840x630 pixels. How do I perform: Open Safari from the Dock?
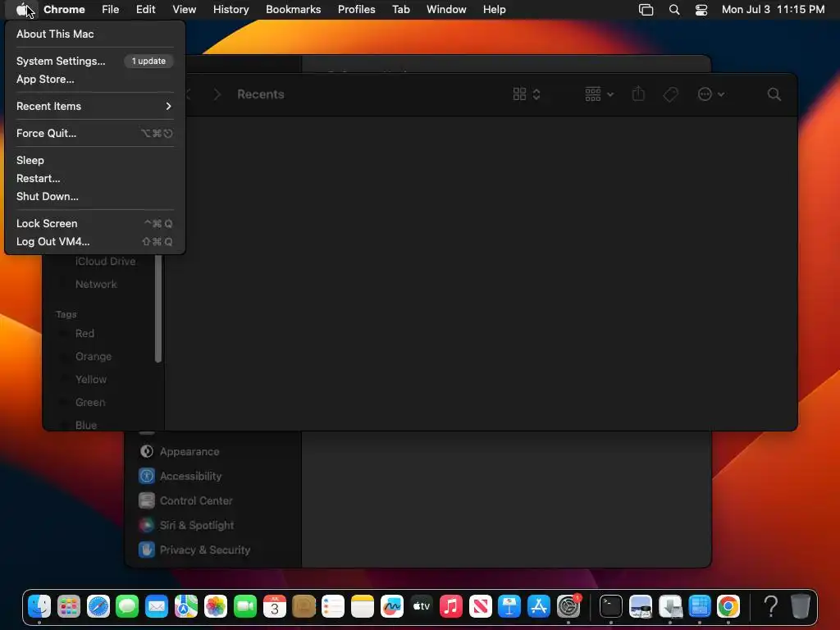coord(98,606)
